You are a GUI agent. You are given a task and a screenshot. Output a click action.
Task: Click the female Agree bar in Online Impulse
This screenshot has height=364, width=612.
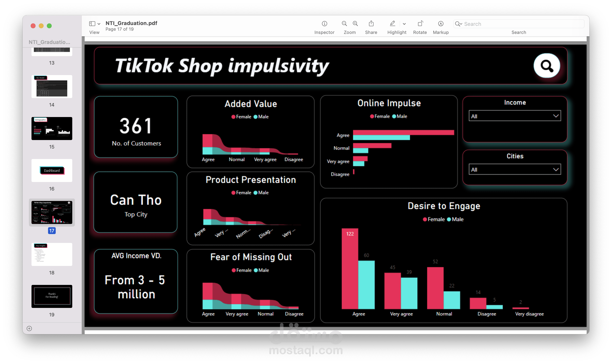point(403,132)
